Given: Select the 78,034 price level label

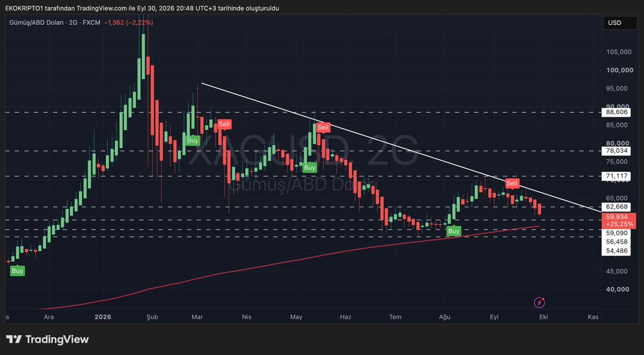Looking at the screenshot, I should coord(616,151).
